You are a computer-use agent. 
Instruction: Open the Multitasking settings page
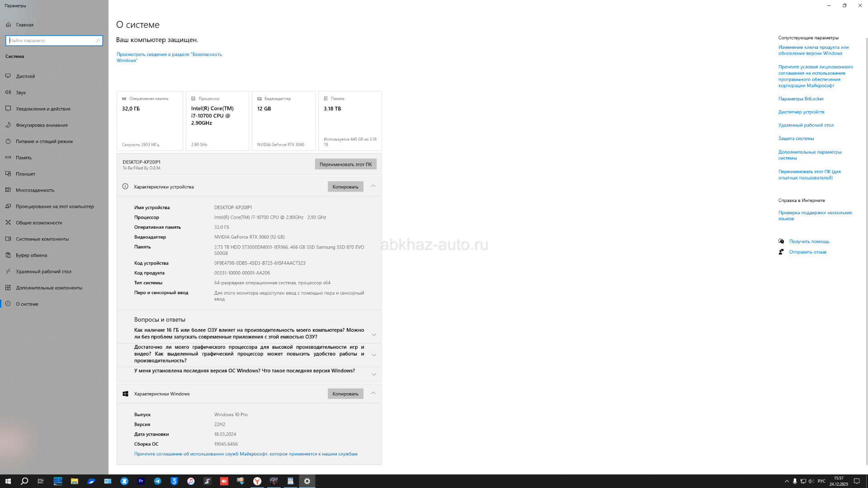(35, 190)
